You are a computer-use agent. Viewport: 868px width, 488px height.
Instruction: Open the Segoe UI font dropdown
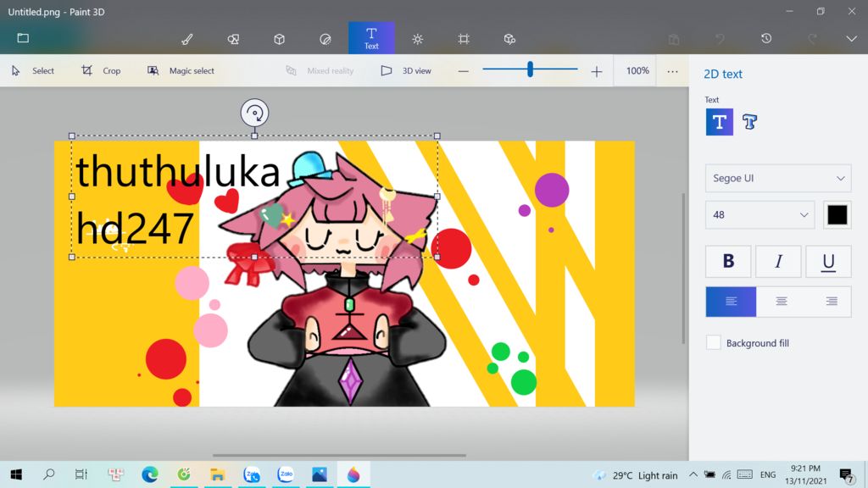point(778,178)
